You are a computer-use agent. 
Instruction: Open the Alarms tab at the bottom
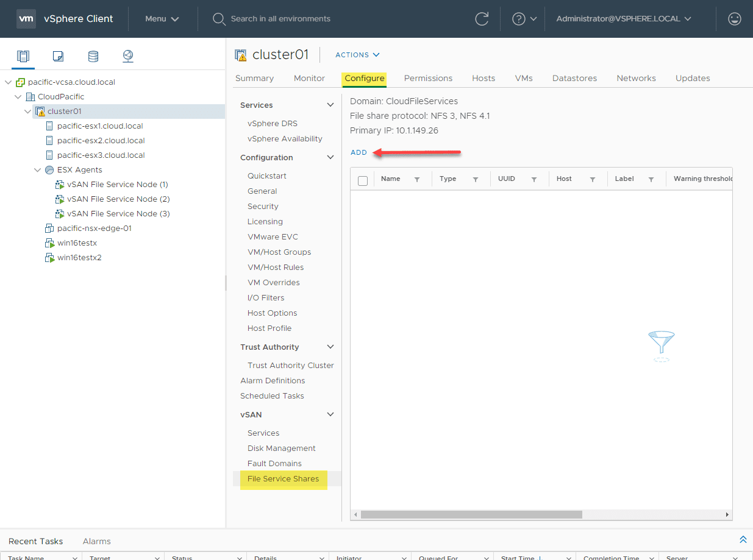[96, 541]
